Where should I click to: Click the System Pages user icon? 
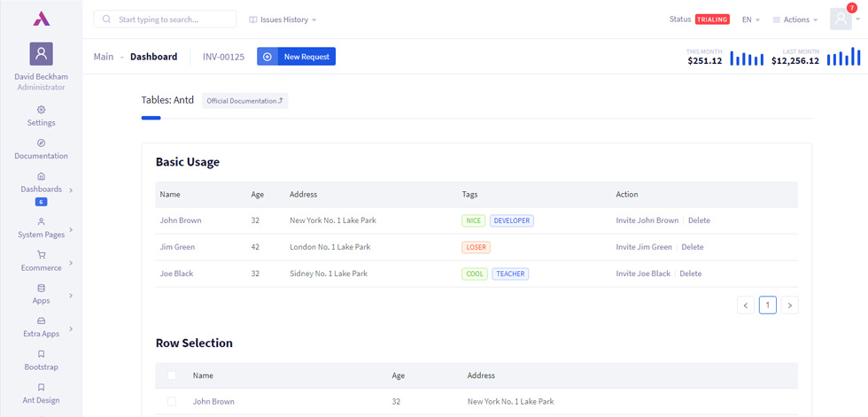[x=41, y=221]
